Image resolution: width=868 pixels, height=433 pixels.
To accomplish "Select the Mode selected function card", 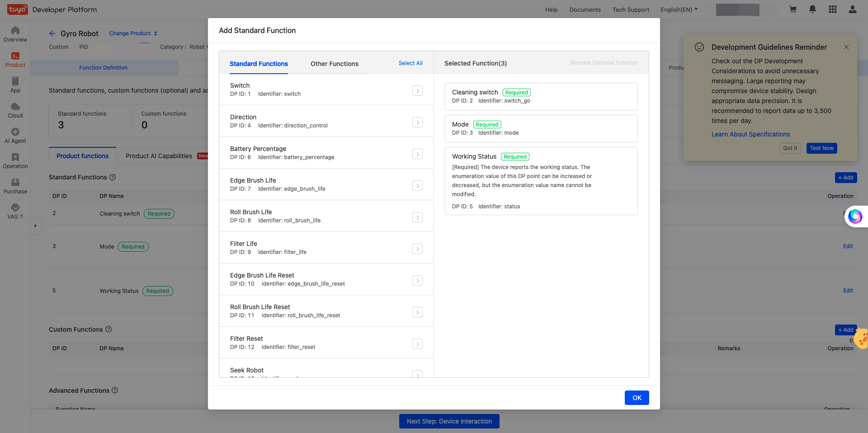I will tap(541, 128).
